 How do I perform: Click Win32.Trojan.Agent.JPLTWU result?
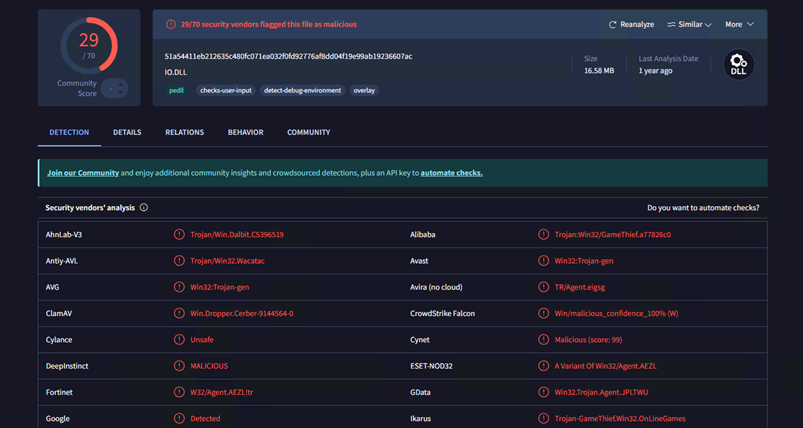[602, 392]
